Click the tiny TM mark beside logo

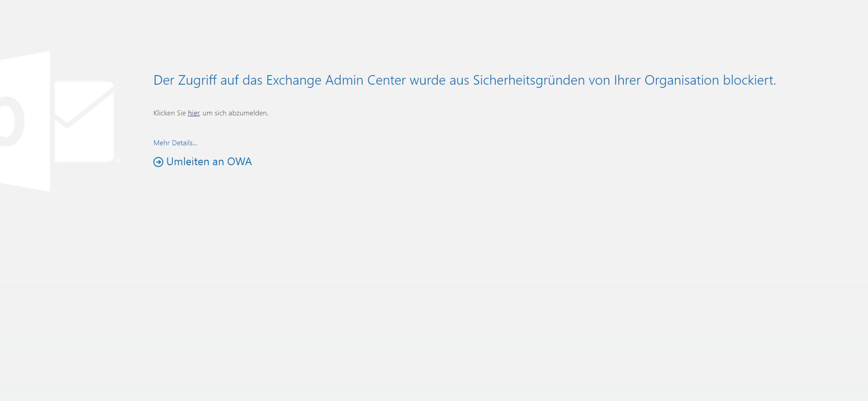coord(117,160)
